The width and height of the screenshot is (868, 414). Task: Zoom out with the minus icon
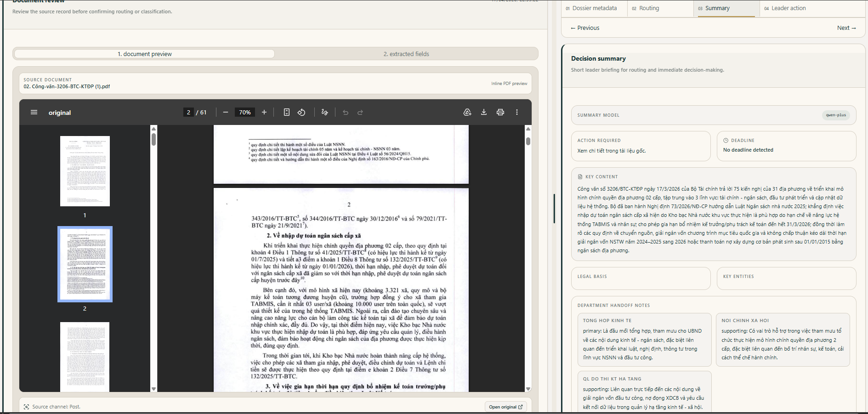point(226,113)
